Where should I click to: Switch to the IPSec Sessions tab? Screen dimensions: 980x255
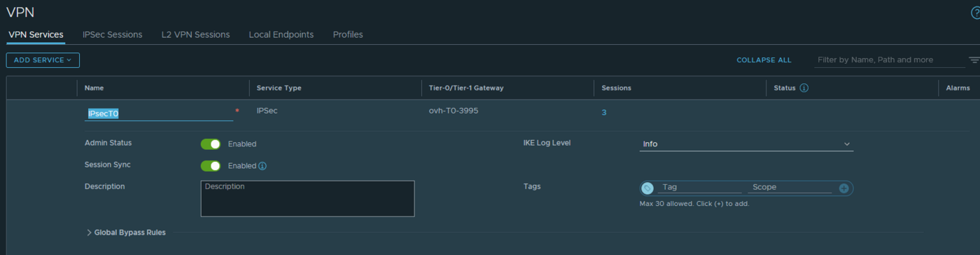coord(112,34)
